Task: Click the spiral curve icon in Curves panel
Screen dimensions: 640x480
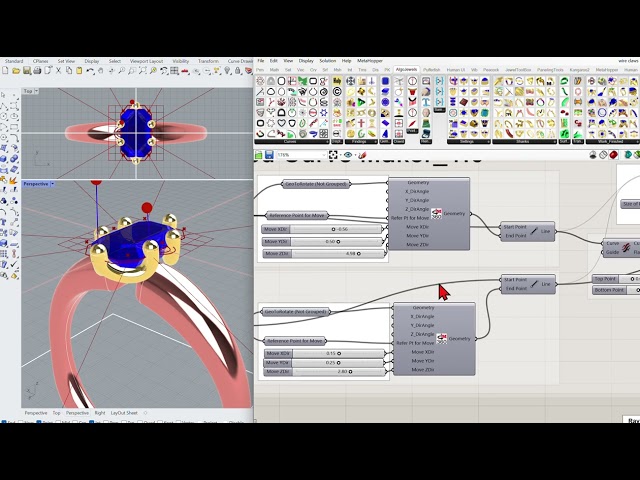Action: 324,91
